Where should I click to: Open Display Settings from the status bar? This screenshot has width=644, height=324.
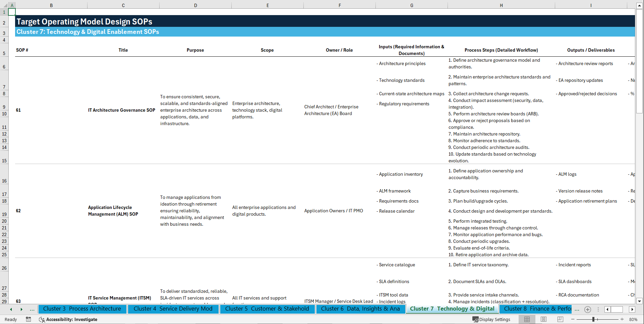point(491,319)
